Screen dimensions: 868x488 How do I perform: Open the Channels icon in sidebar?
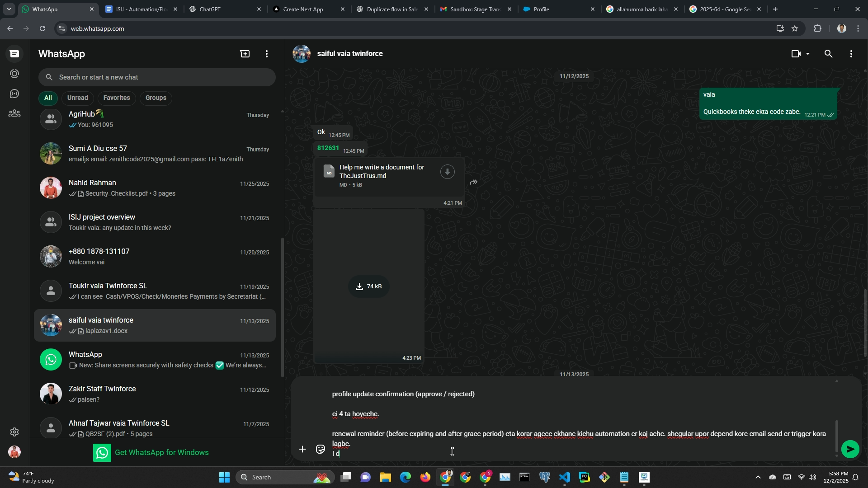14,94
